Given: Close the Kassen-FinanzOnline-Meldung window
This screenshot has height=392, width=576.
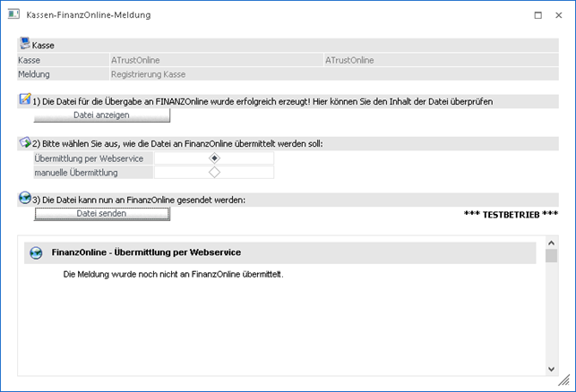Looking at the screenshot, I should (561, 15).
